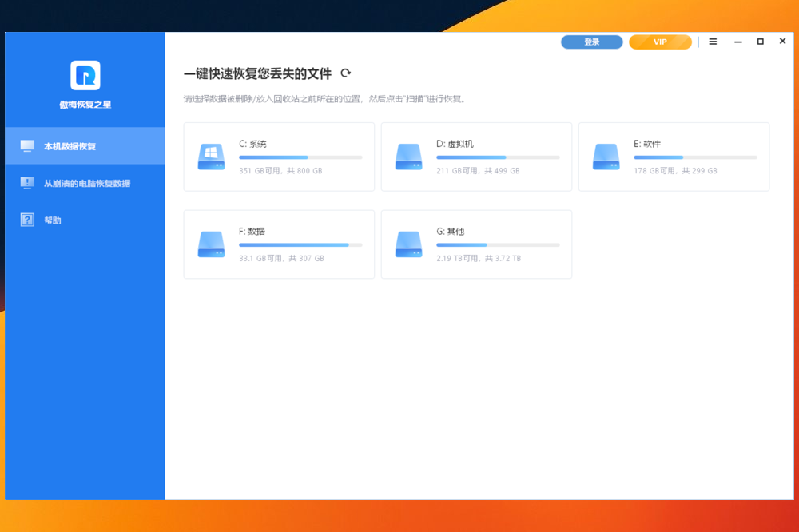Open the hamburger menu in title bar
This screenshot has height=532, width=799.
(713, 42)
